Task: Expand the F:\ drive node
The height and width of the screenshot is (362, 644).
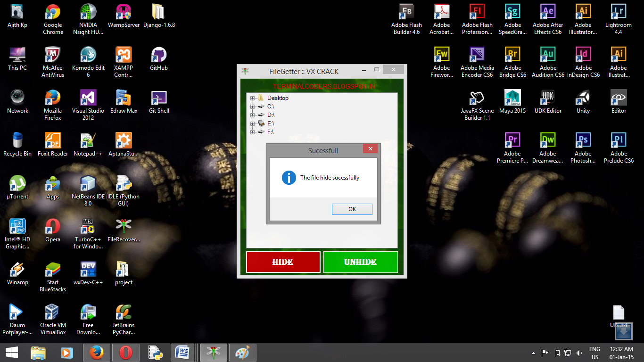Action: pos(252,132)
